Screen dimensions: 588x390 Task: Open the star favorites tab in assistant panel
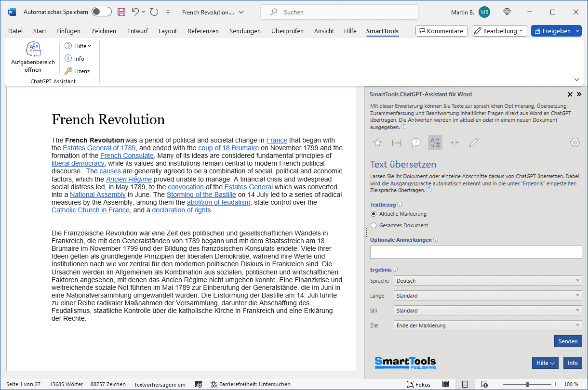377,143
